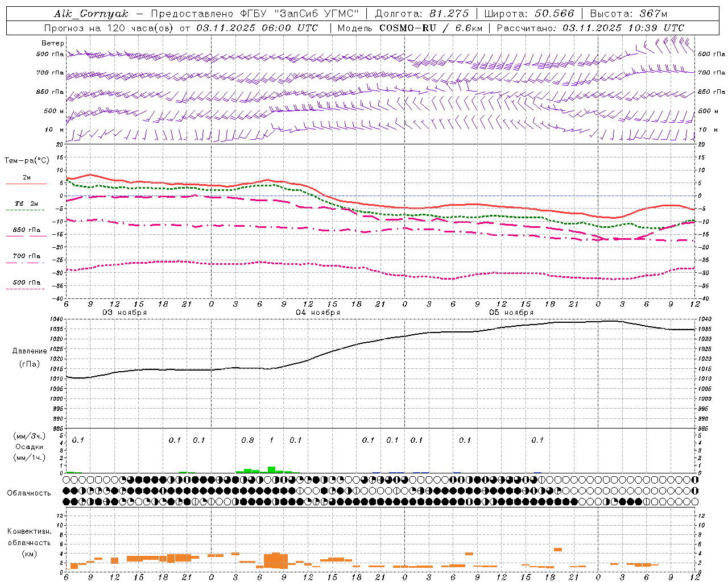
Task: Click the latitude value Широта: 50.566
Action: 529,14
